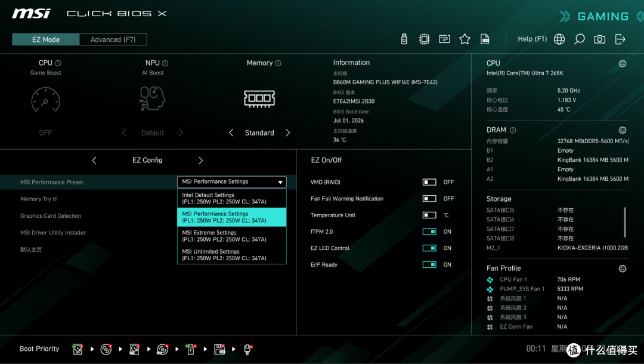The image size is (644, 364).
Task: Click next arrow for NPU Default
Action: (181, 132)
